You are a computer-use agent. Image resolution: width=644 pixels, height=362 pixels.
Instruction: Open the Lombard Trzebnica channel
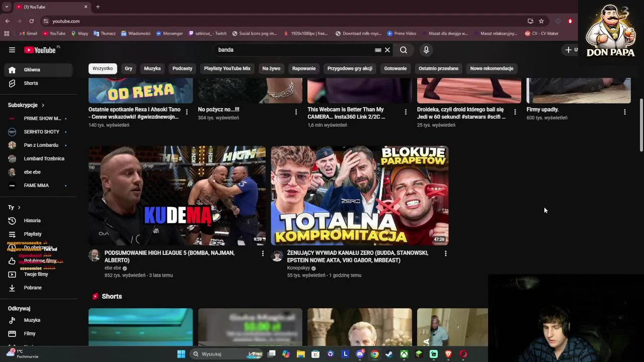[x=38, y=158]
